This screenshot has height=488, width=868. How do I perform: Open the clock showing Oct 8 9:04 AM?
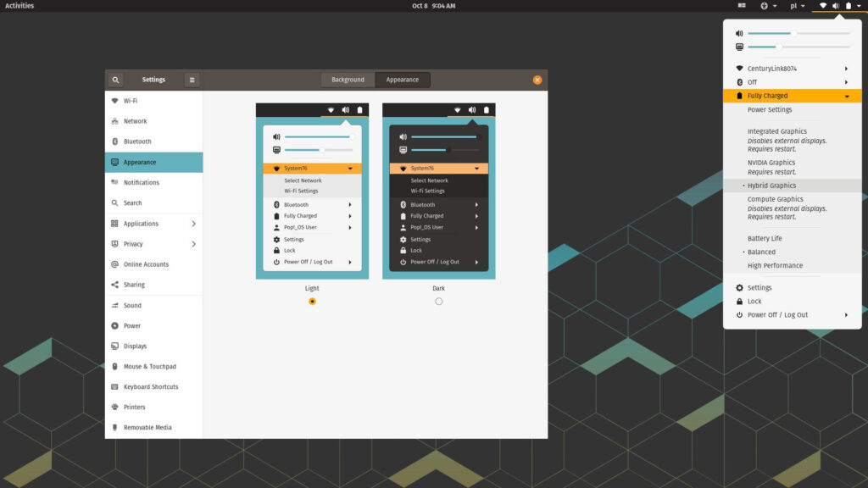click(434, 6)
